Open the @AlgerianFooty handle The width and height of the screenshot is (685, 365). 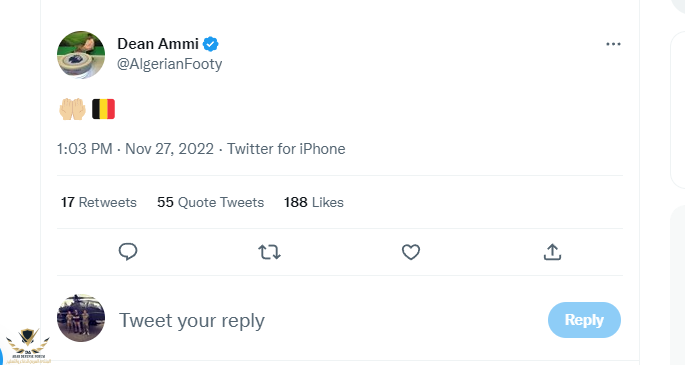click(x=170, y=64)
